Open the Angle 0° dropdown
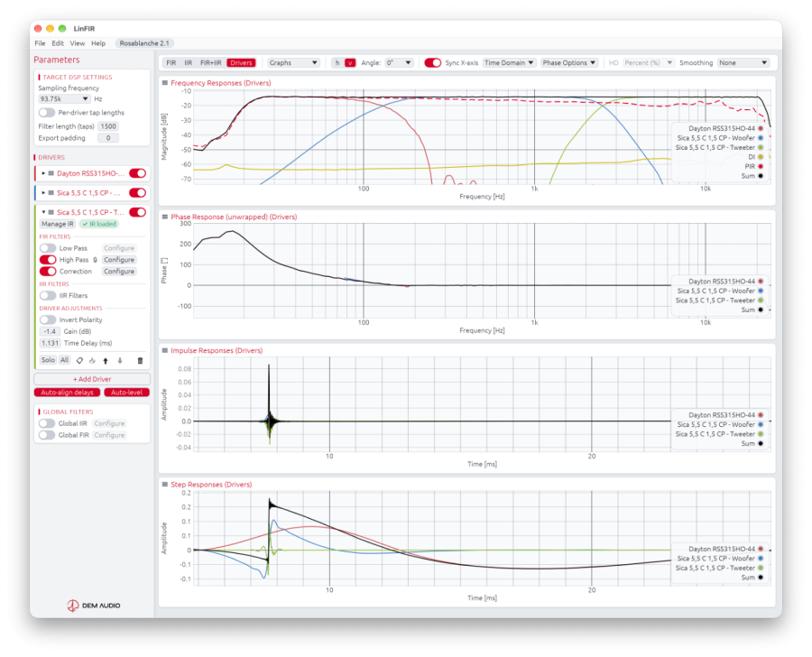Image resolution: width=812 pixels, height=657 pixels. click(x=399, y=62)
